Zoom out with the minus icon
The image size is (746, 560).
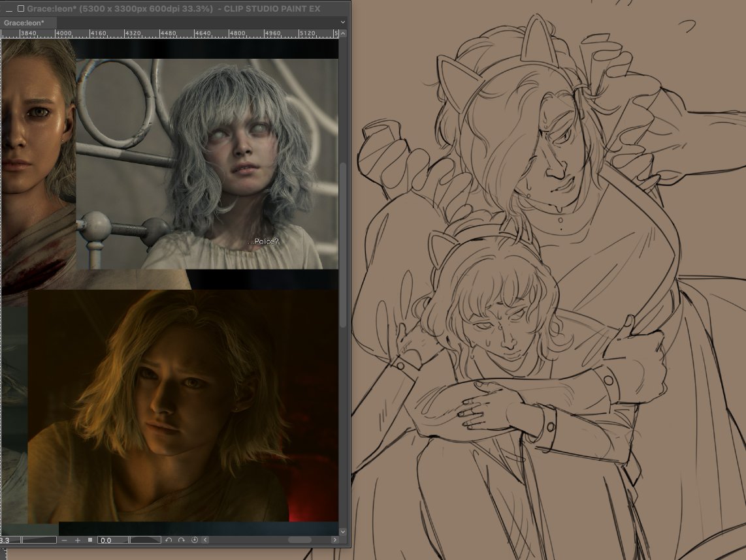64,540
